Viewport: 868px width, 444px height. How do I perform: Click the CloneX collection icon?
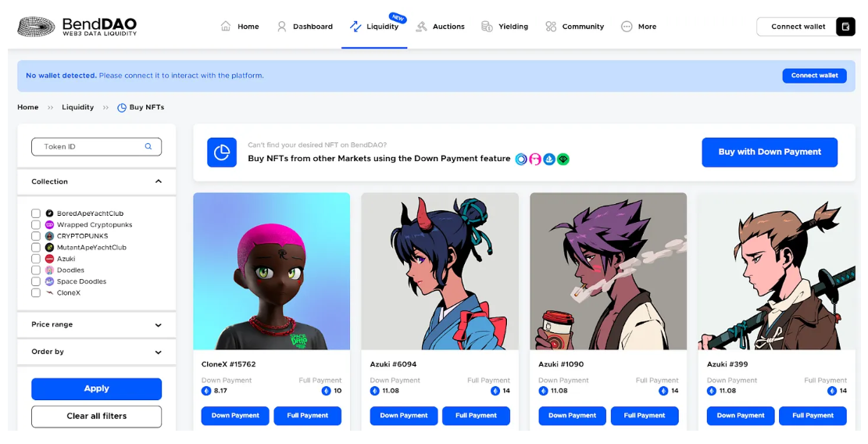(x=49, y=293)
